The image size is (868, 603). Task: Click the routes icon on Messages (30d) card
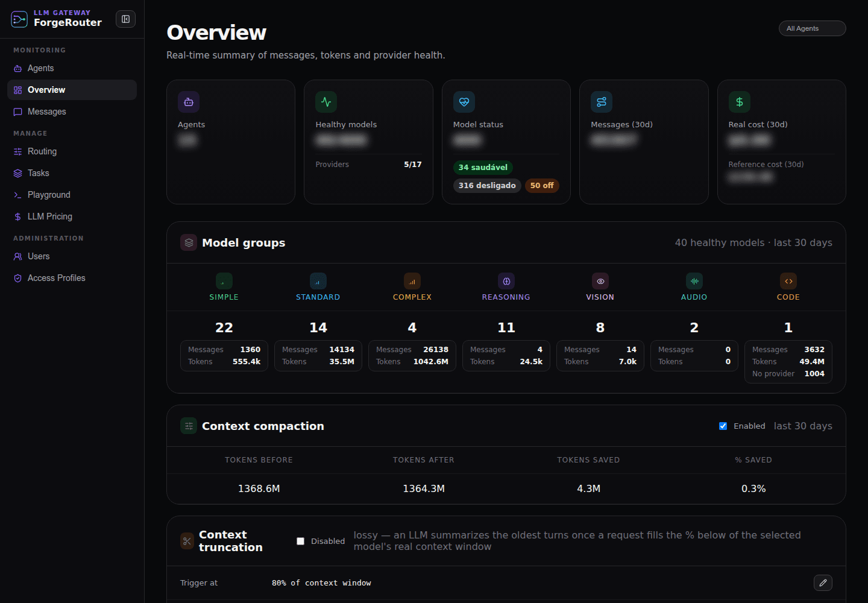pyautogui.click(x=602, y=102)
